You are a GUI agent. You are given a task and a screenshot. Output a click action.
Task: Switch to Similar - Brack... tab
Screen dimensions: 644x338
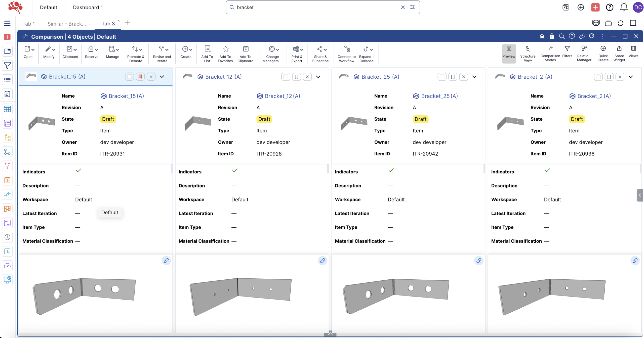pyautogui.click(x=67, y=24)
